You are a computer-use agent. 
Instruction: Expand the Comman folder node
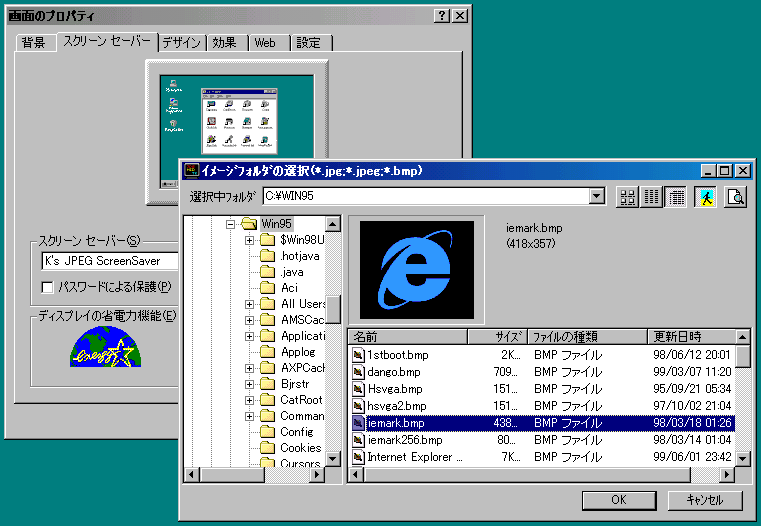click(249, 416)
